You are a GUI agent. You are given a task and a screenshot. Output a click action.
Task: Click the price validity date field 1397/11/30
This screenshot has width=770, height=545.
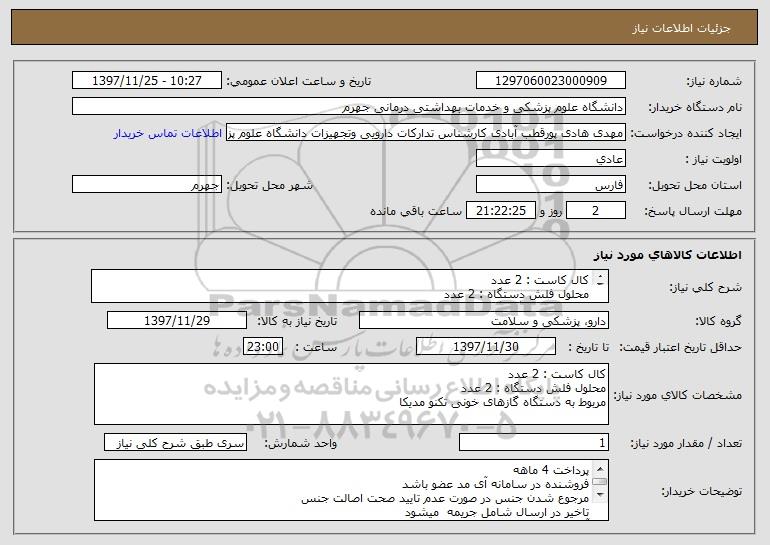tap(486, 347)
